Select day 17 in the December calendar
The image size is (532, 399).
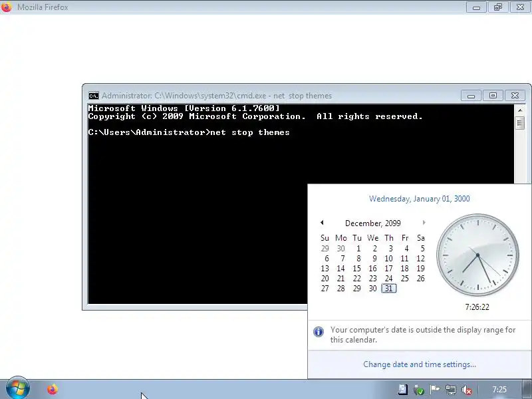tap(388, 269)
